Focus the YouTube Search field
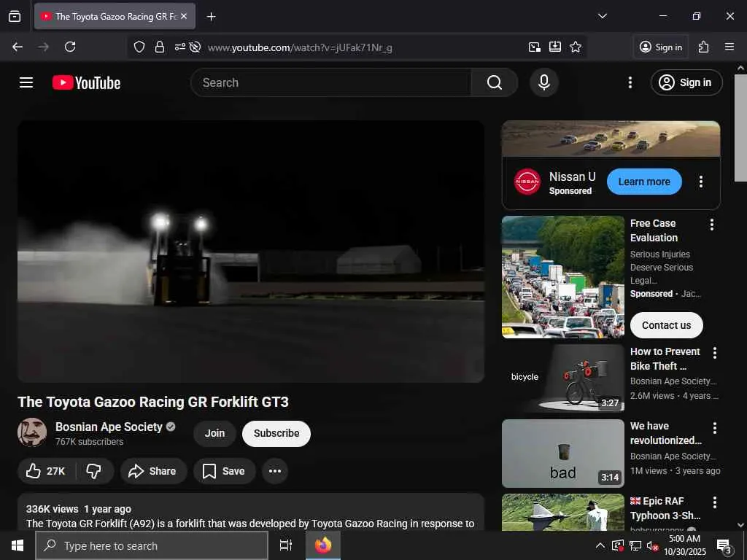The height and width of the screenshot is (560, 747). [330, 82]
